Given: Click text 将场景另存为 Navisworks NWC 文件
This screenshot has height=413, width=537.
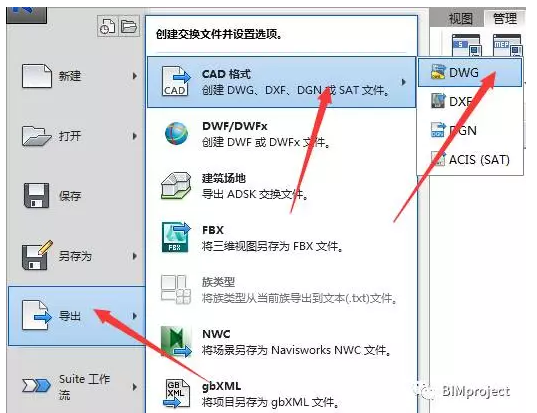Looking at the screenshot, I should pos(297,350).
